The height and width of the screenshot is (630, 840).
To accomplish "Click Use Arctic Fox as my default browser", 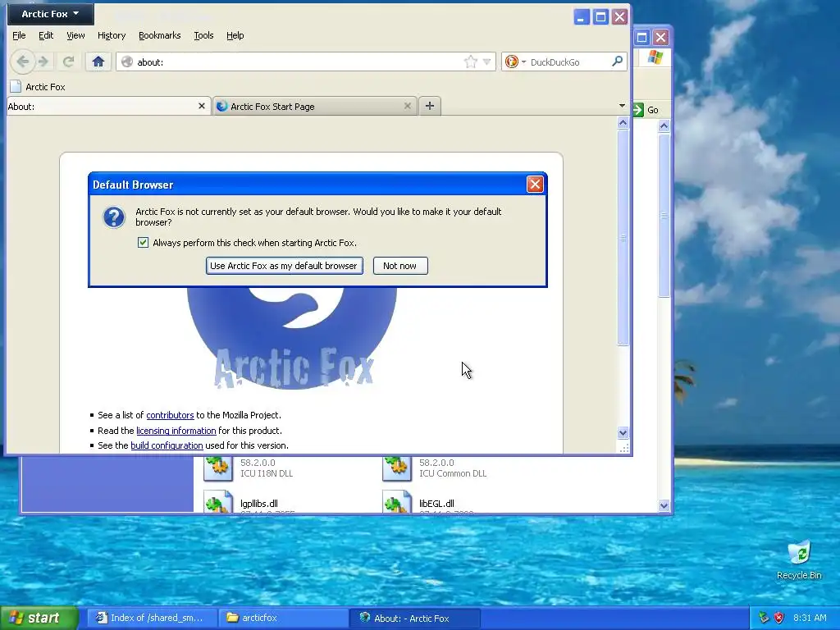I will (284, 266).
